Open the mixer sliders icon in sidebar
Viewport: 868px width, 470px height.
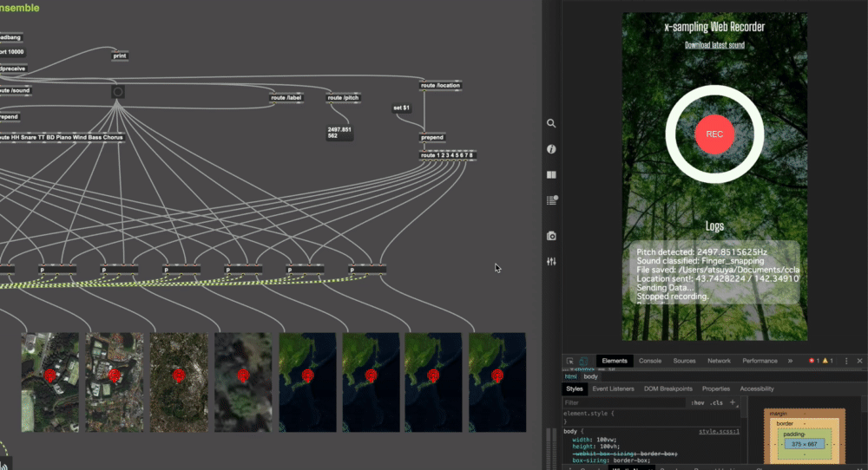tap(551, 261)
